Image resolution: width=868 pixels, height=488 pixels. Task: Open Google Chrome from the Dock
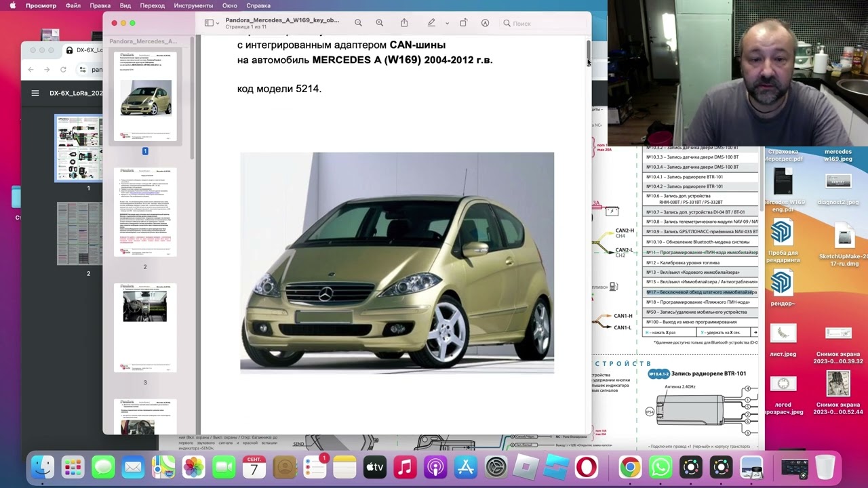point(630,467)
